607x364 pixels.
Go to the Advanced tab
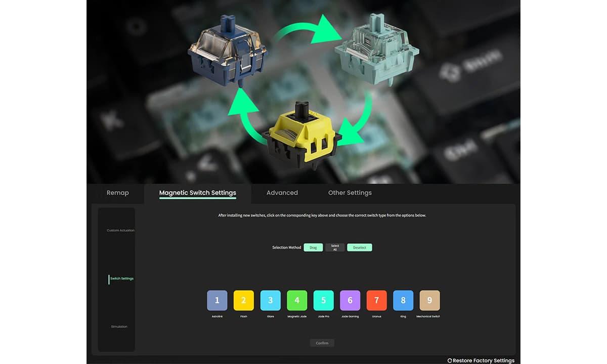282,193
